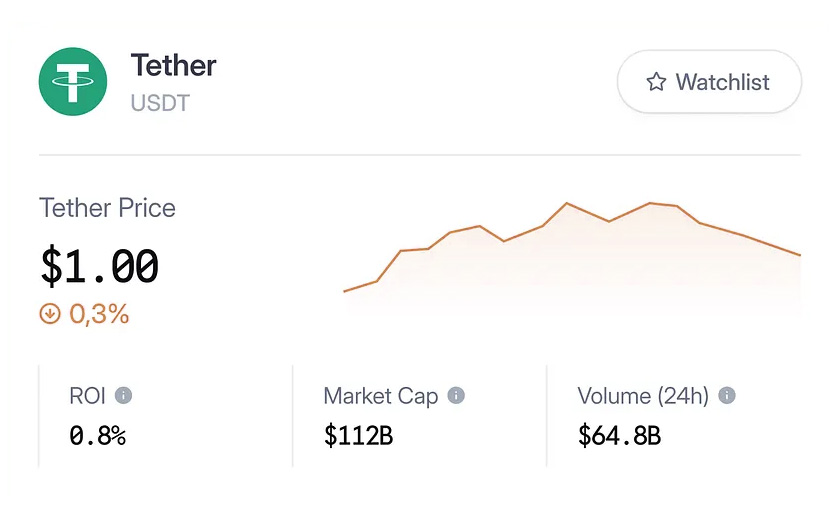Screen dimensions: 837x517
Task: Click the Market Cap info icon
Action: point(456,396)
